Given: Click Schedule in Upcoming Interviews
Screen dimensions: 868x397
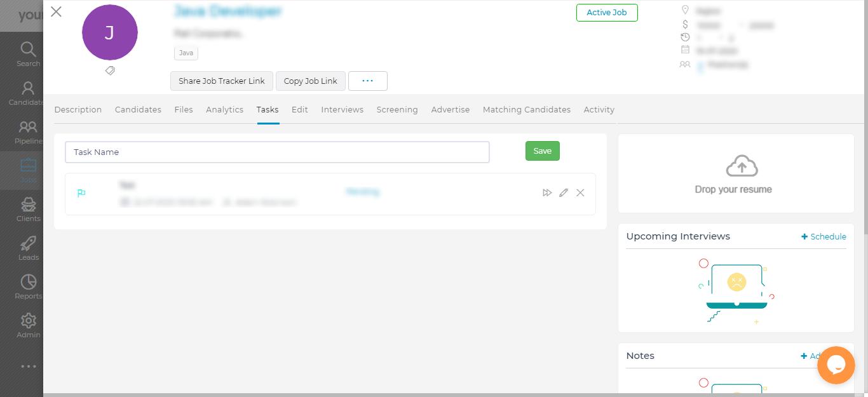Looking at the screenshot, I should [x=824, y=236].
